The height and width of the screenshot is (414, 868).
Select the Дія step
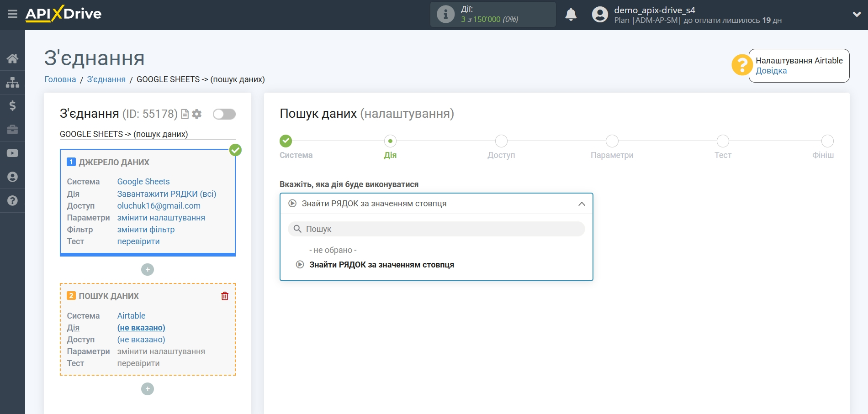[x=390, y=141]
